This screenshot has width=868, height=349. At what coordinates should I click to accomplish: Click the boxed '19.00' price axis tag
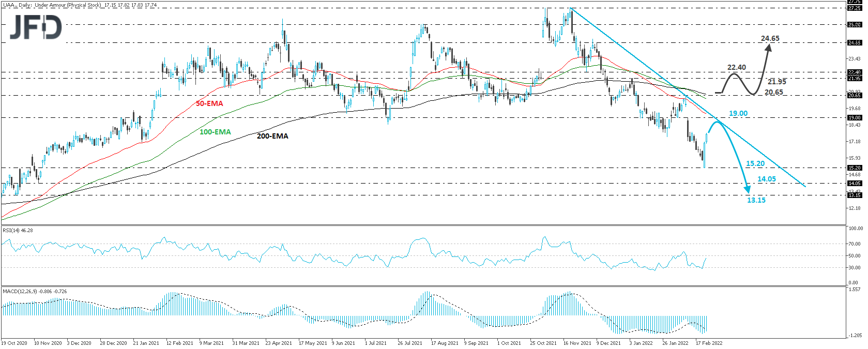tap(855, 117)
